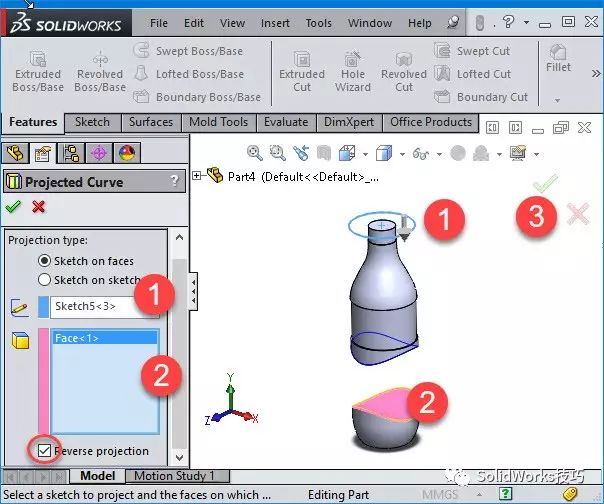604x504 pixels.
Task: Click the Extruded Cut tool
Action: [x=302, y=72]
